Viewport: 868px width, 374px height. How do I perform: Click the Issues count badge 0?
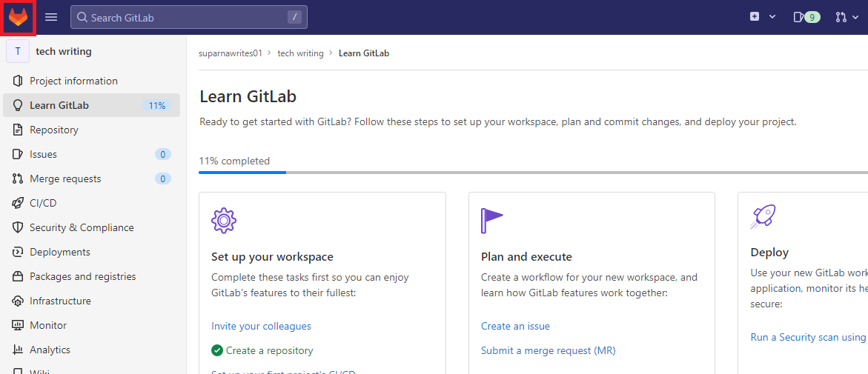[163, 154]
